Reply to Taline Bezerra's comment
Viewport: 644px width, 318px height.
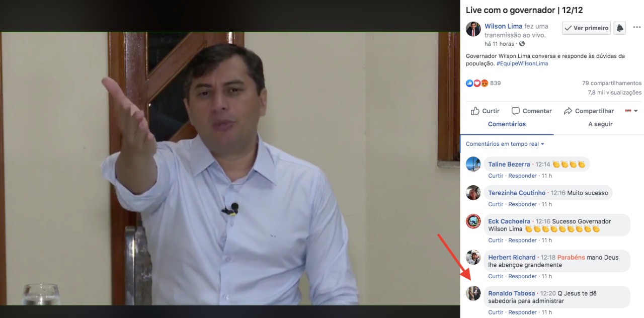tap(522, 176)
